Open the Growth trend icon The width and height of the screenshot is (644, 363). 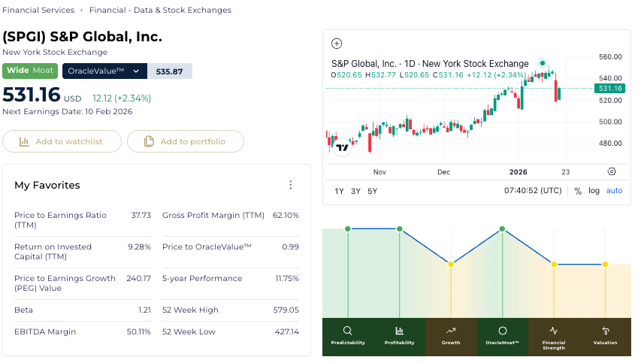(451, 331)
